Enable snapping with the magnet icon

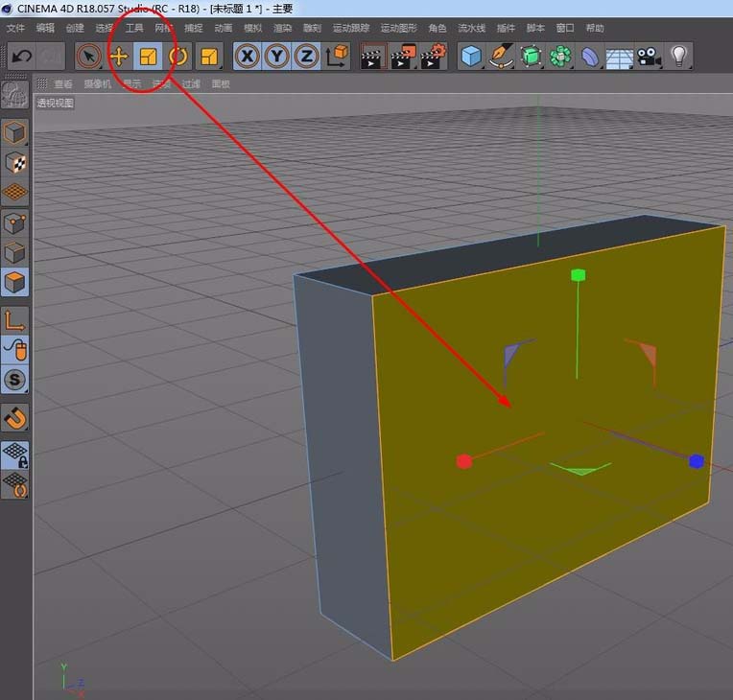pos(15,417)
